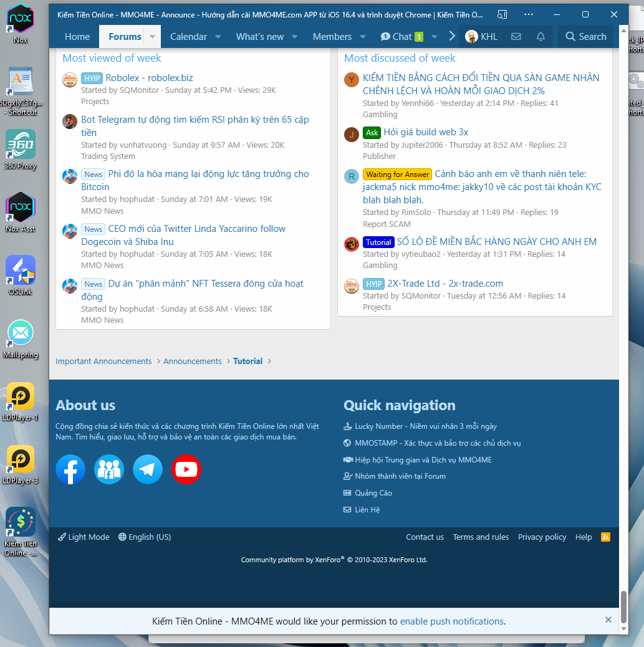Launch Nox Asst desktop shortcut

(20, 213)
